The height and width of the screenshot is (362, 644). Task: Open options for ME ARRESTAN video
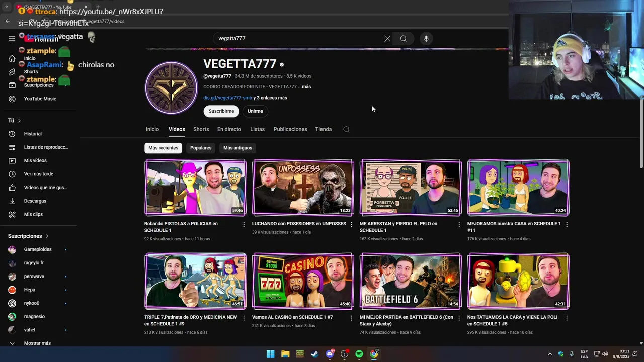pyautogui.click(x=459, y=224)
